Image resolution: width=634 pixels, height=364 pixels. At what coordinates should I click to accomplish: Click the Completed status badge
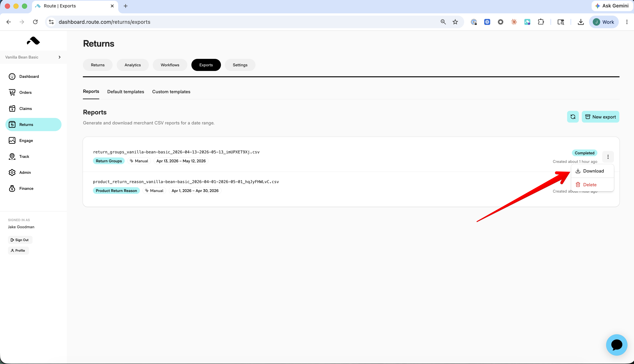(585, 153)
